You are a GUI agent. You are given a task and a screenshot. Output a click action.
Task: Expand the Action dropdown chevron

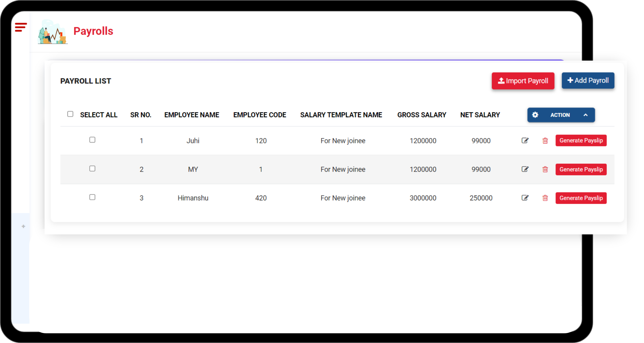[x=585, y=115]
